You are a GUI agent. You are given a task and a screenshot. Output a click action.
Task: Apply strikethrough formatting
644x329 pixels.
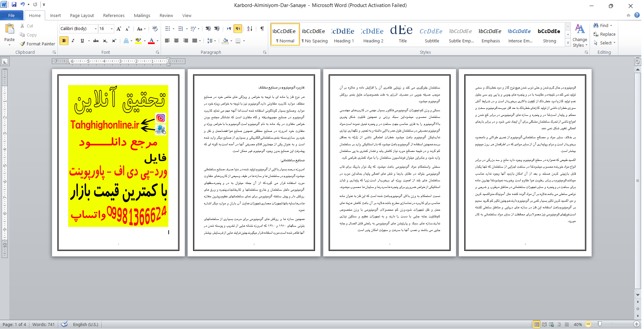(96, 41)
